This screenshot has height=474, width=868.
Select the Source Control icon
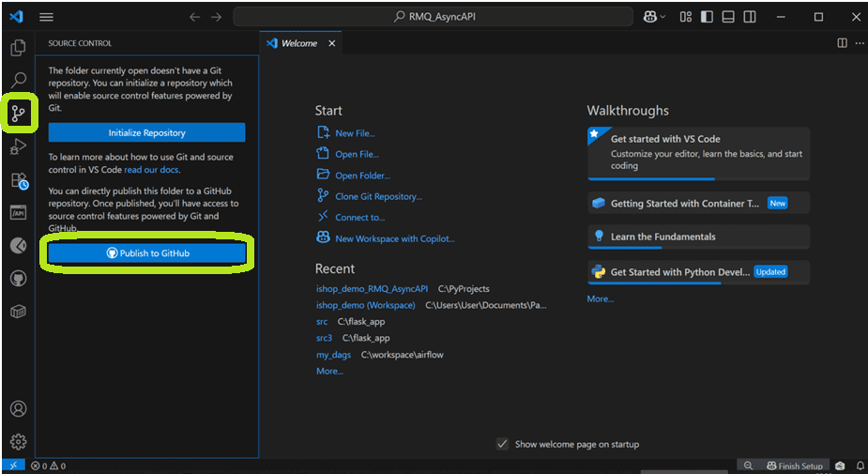(x=18, y=115)
